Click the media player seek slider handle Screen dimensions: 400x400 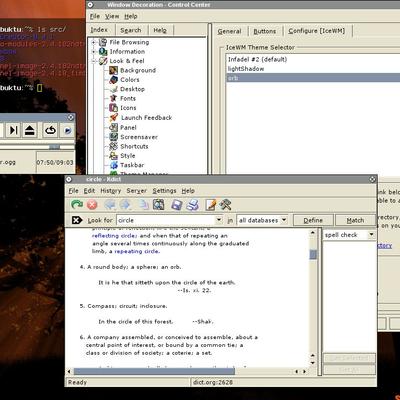coord(54,147)
